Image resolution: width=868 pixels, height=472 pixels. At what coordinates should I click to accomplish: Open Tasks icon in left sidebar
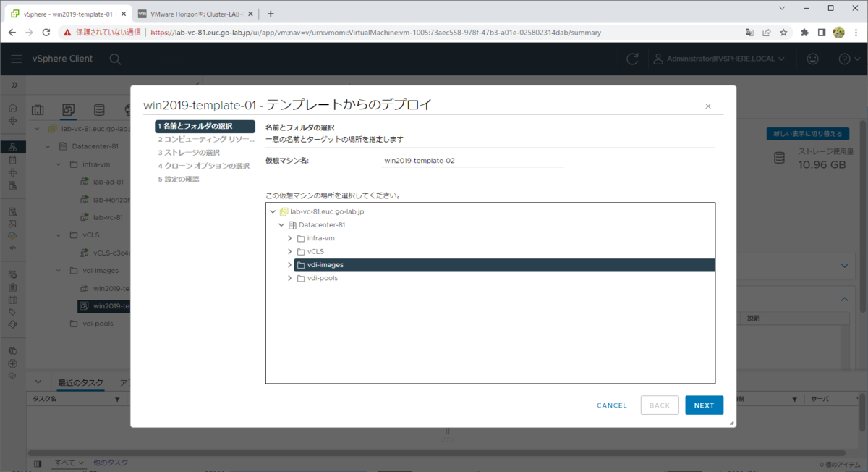[12, 287]
